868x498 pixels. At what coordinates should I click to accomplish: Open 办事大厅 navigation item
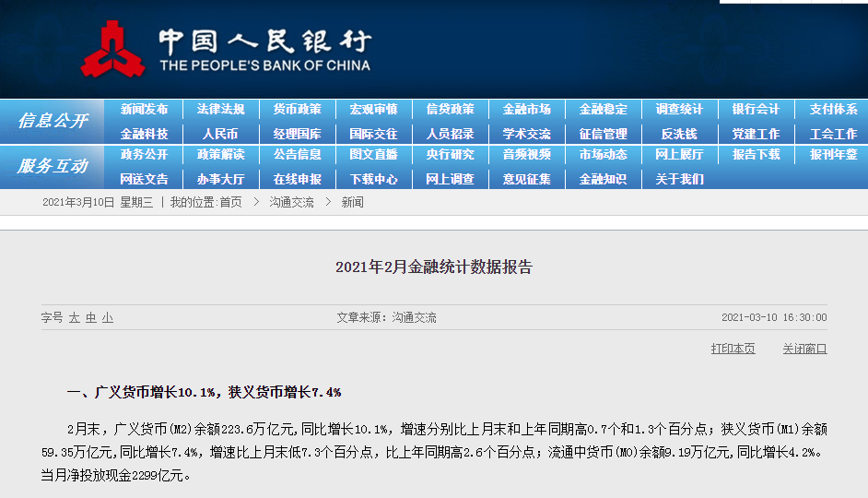pos(220,180)
